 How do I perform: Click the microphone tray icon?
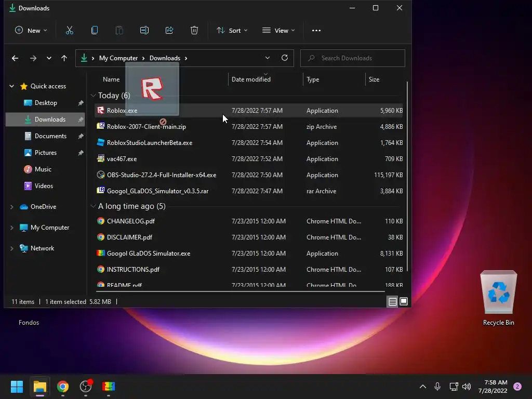[437, 387]
